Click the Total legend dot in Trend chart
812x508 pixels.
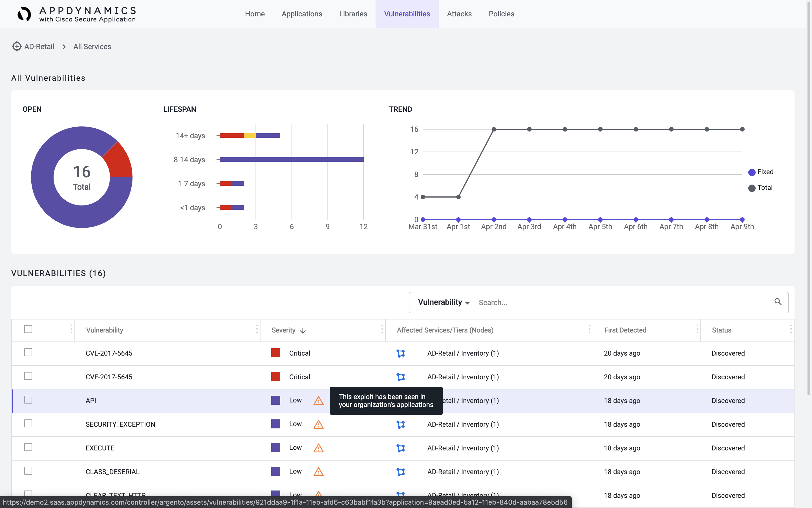(752, 188)
